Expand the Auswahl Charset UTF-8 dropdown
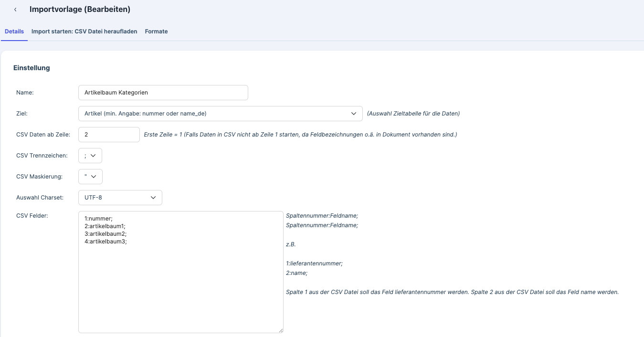This screenshot has width=644, height=337. (120, 198)
